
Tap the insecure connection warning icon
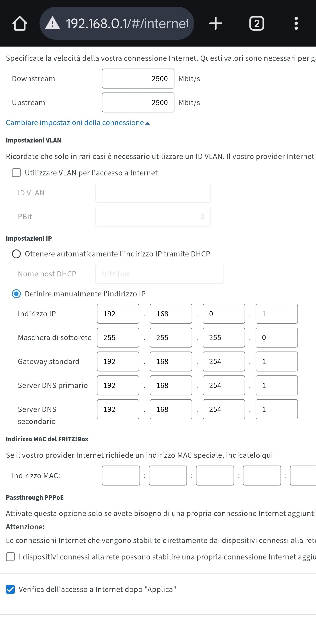click(x=52, y=23)
